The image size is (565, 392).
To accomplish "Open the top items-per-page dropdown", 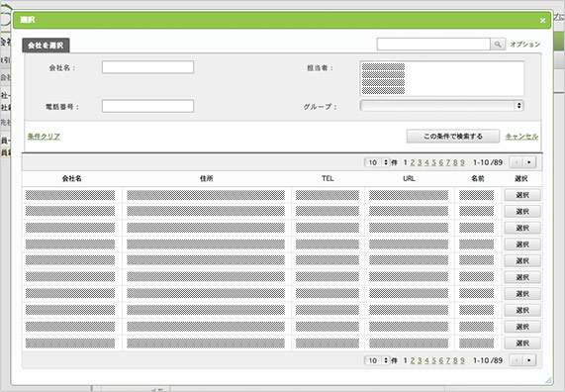I will pyautogui.click(x=377, y=162).
